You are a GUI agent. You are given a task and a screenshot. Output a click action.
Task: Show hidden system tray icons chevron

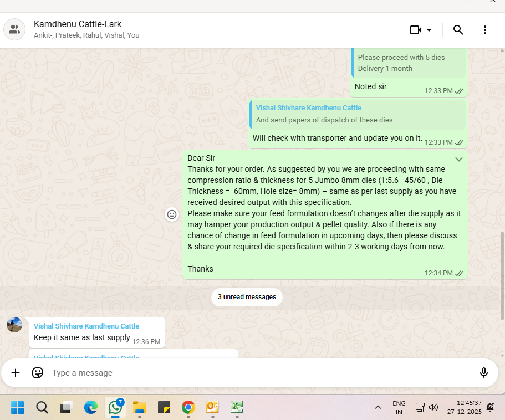coord(378,408)
